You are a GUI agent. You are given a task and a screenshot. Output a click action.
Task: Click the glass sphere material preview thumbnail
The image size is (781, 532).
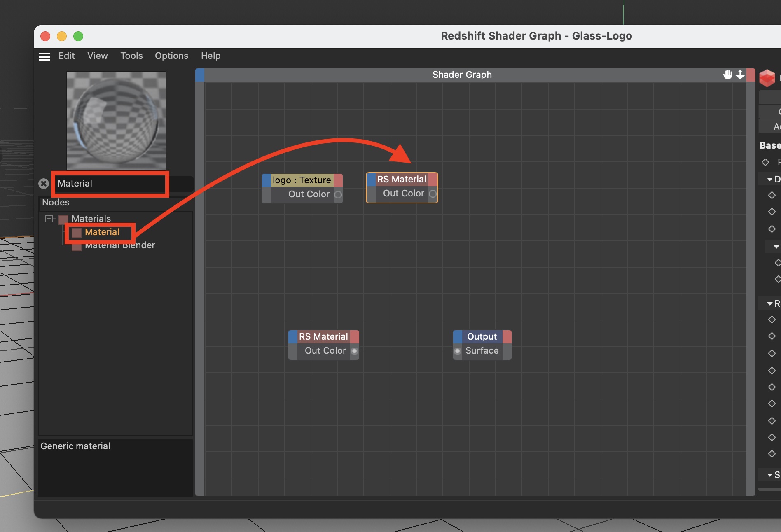coord(116,120)
